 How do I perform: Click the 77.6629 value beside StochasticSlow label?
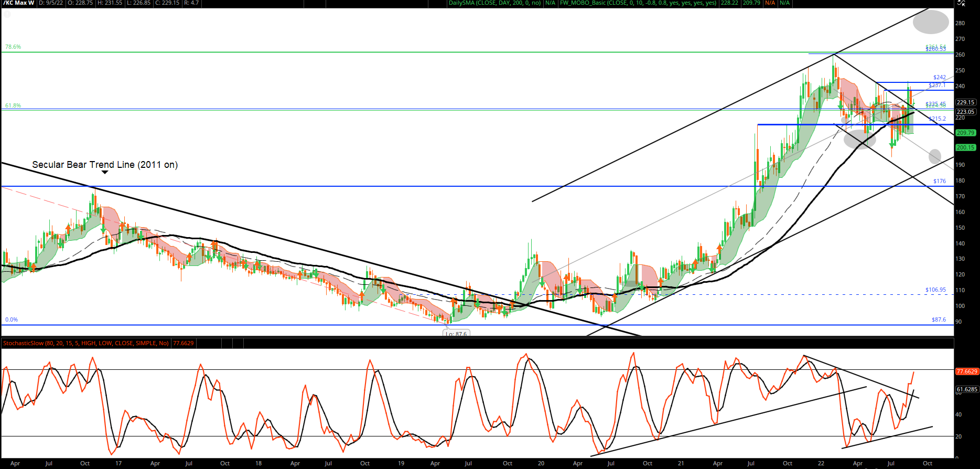[x=184, y=343]
